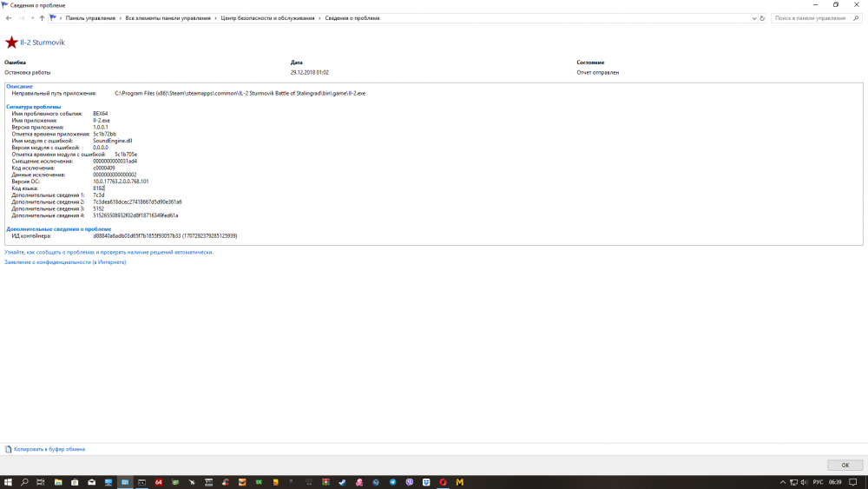Open the Windows Start menu
868x489 pixels.
(x=8, y=482)
